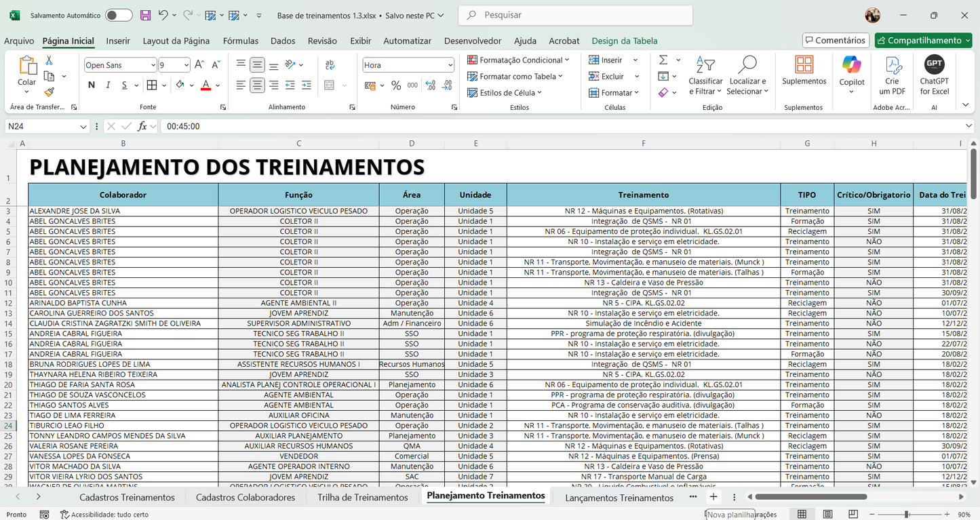Apply percent style with % icon

coord(395,85)
